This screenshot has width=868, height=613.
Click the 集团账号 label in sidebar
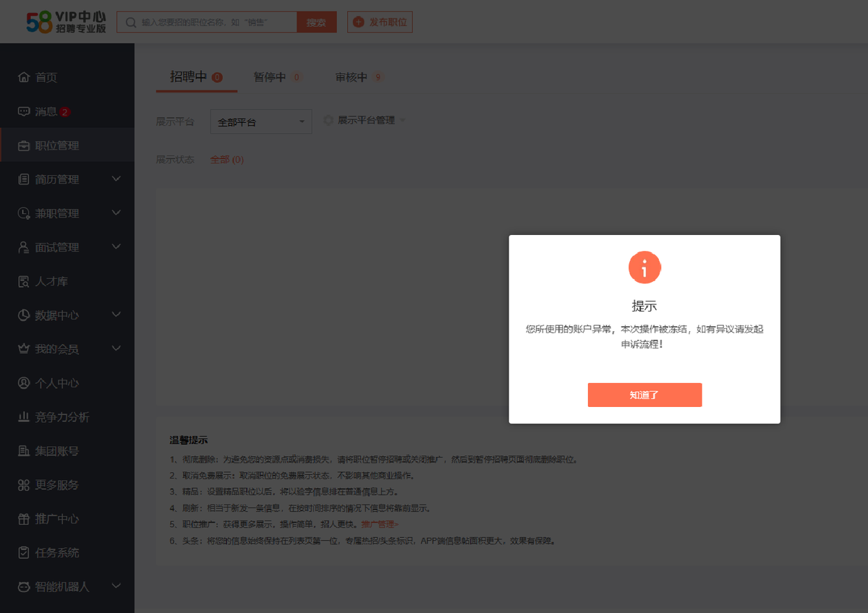click(57, 452)
